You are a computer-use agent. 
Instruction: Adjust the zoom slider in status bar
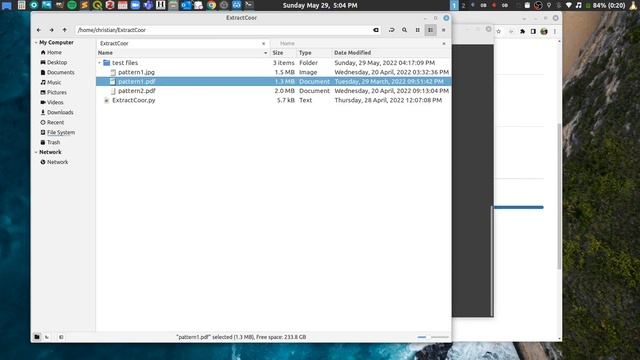point(433,337)
